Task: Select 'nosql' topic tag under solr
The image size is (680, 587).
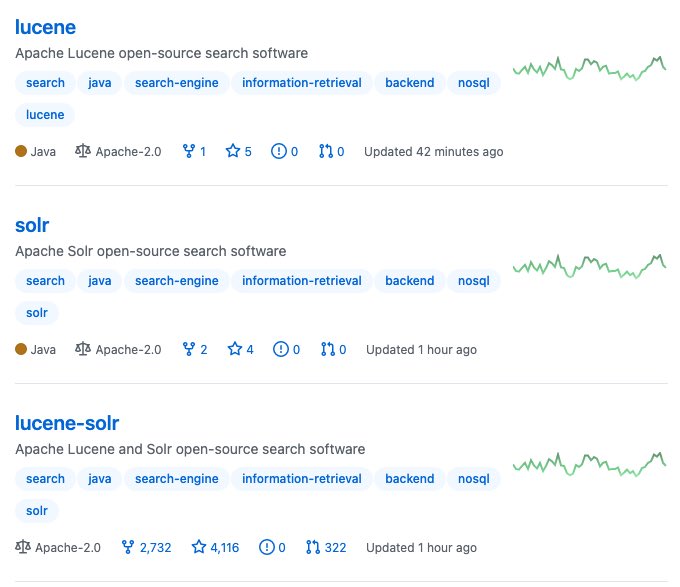Action: click(x=474, y=281)
